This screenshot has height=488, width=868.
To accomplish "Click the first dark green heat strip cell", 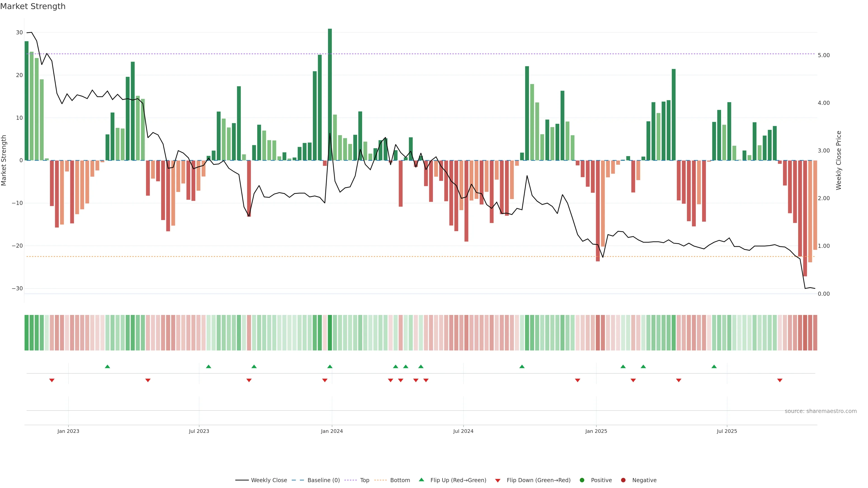I will tap(27, 332).
